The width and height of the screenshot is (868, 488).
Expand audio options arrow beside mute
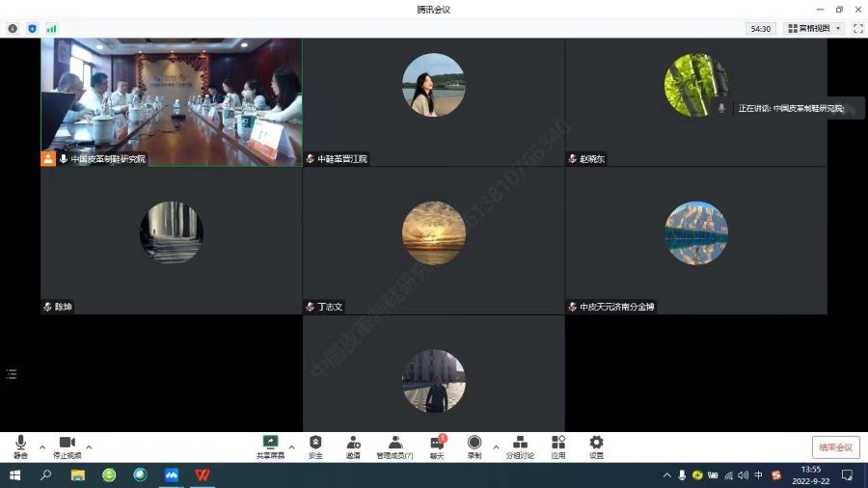click(x=42, y=447)
